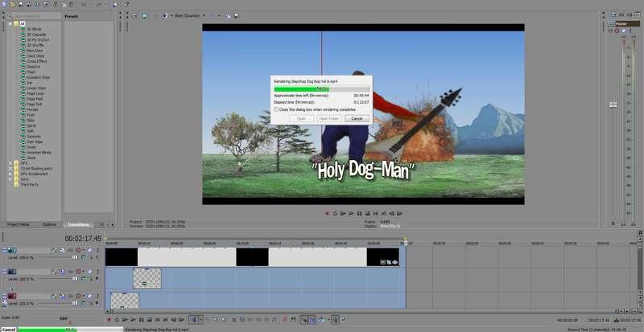Click the Open Folder button in render dialog
Image resolution: width=644 pixels, height=332 pixels.
point(329,119)
